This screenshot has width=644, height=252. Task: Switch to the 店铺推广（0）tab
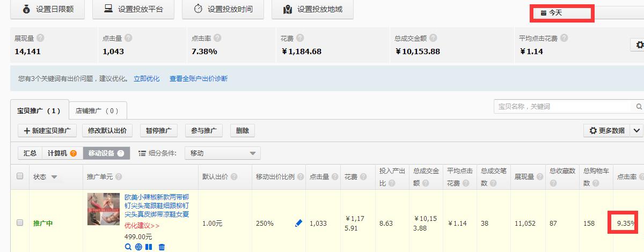(x=97, y=111)
